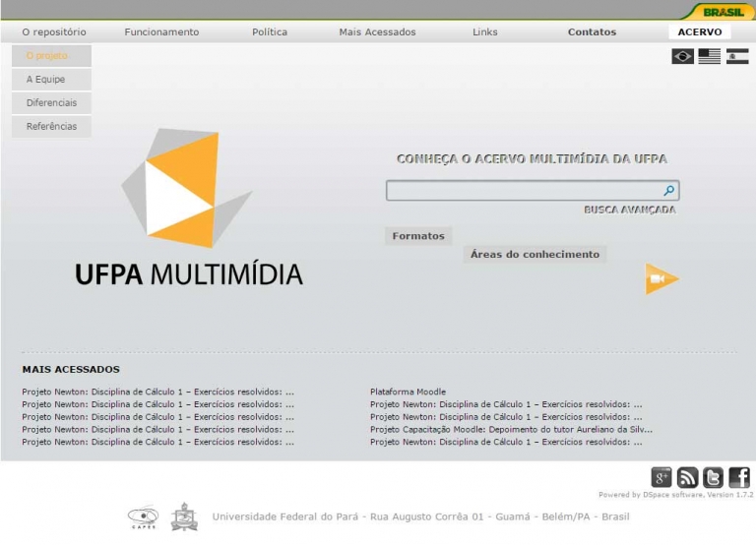Screen dimensions: 756x545
Task: Click the Formatos button
Action: 418,236
